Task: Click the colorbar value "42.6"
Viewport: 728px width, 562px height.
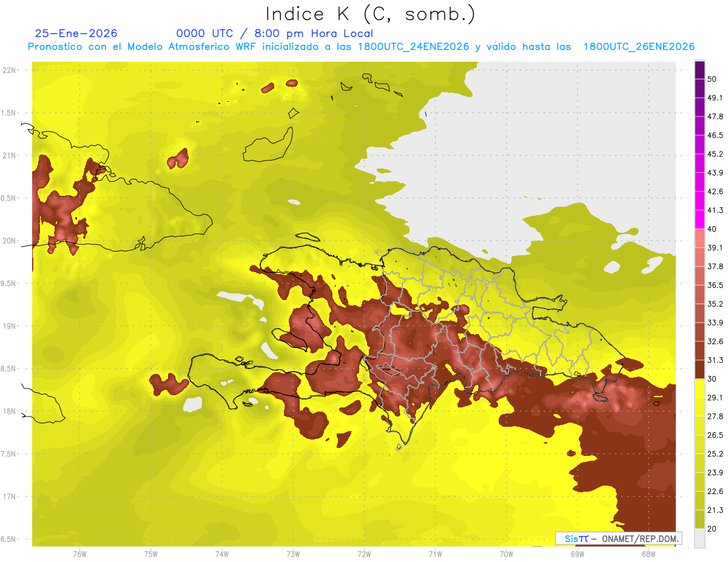Action: pos(715,192)
